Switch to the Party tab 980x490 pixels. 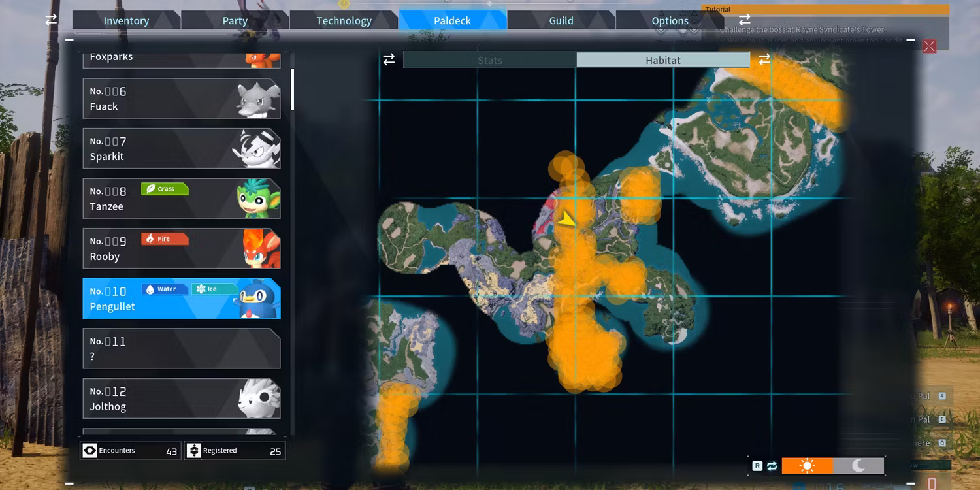(235, 20)
